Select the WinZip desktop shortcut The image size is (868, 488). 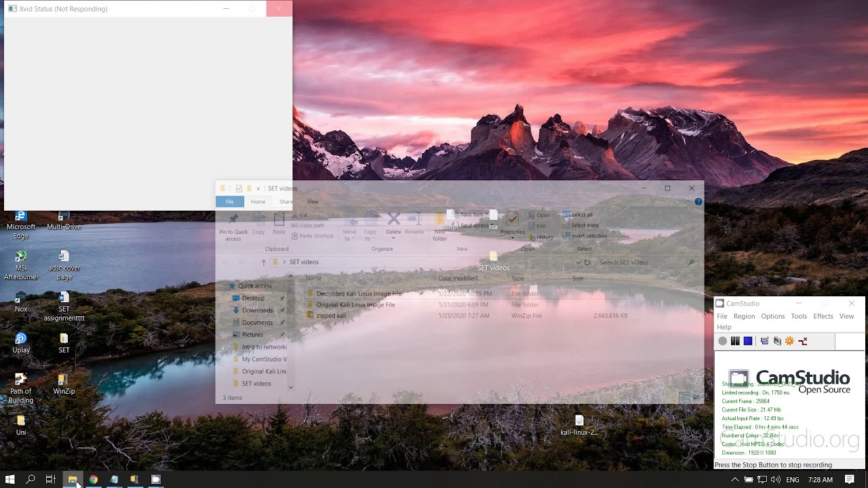[64, 384]
